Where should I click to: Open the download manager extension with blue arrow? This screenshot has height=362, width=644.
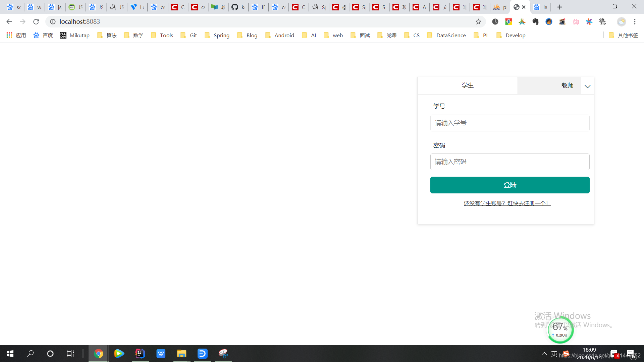click(509, 21)
